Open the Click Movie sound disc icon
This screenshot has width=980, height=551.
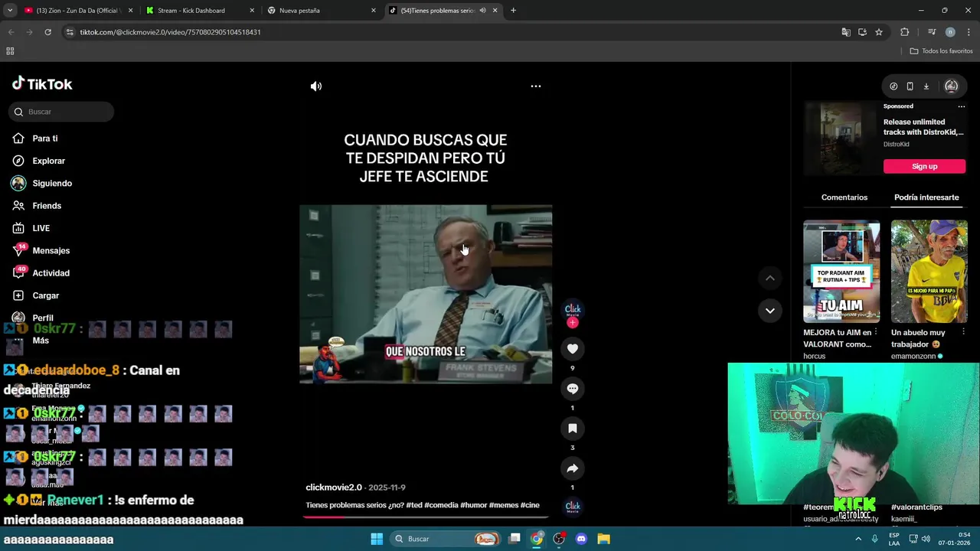point(573,507)
